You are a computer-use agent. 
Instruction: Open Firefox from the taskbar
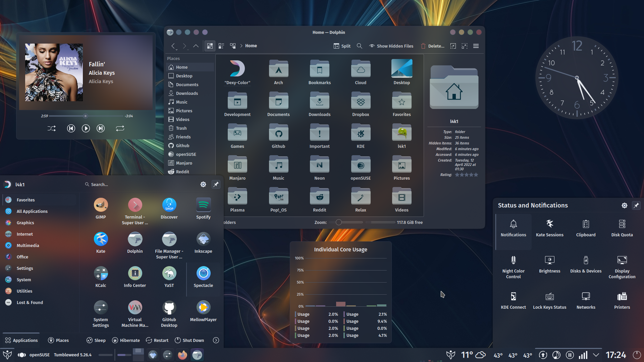(182, 355)
